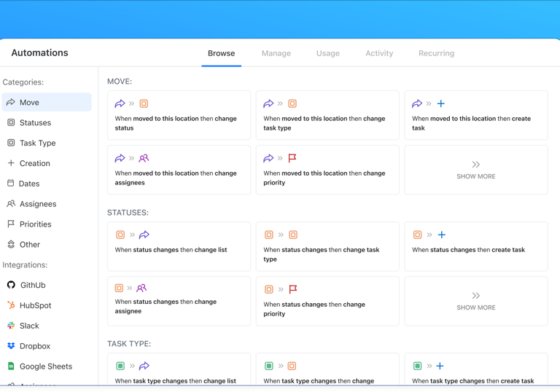Click assignees icon on 'status changes then change assignee' card
This screenshot has height=392, width=560.
click(141, 288)
